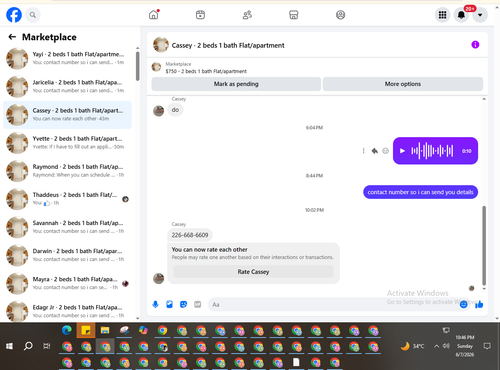Viewport: 500px width, 370px height.
Task: Open the Yvette conversation
Action: 67,143
